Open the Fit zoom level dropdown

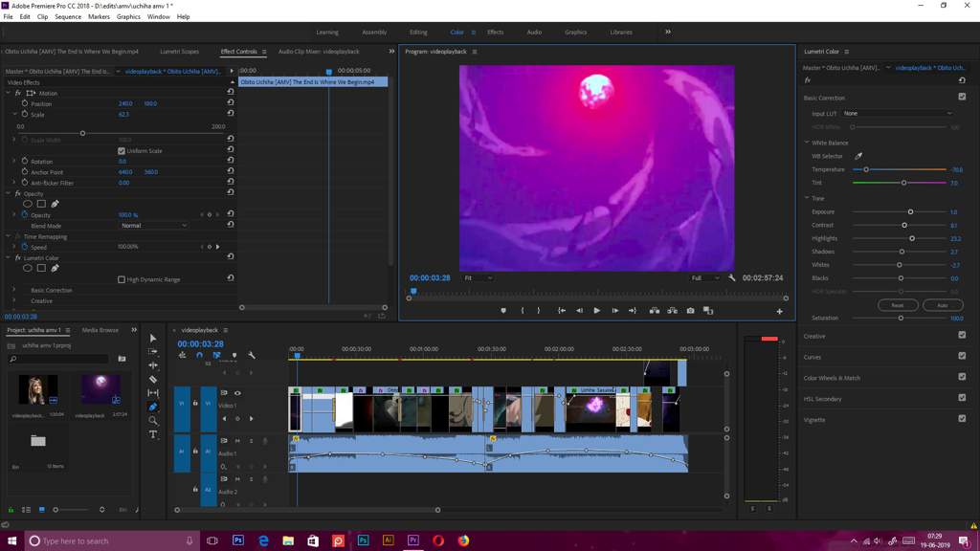479,278
